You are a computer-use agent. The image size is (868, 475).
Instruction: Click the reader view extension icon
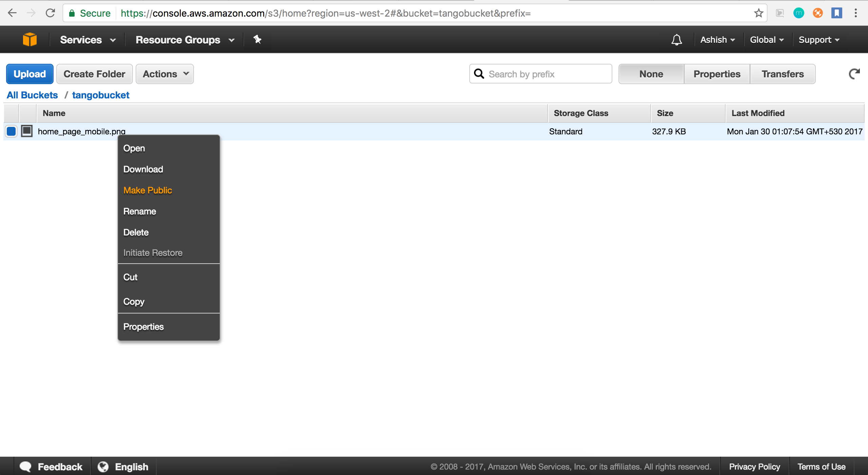click(780, 13)
